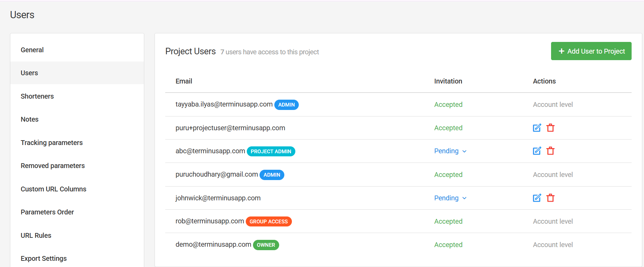Image resolution: width=644 pixels, height=267 pixels.
Task: Open Export Settings in the sidebar
Action: tap(77, 258)
